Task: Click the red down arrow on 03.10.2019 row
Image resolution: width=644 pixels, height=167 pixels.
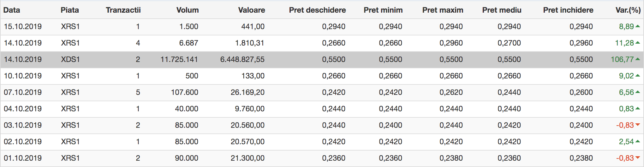Action: [x=638, y=125]
